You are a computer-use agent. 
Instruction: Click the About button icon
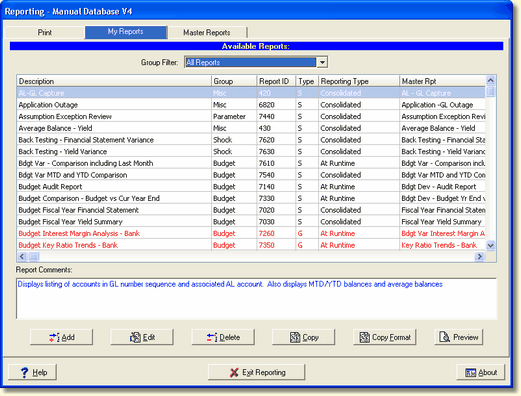[x=470, y=373]
